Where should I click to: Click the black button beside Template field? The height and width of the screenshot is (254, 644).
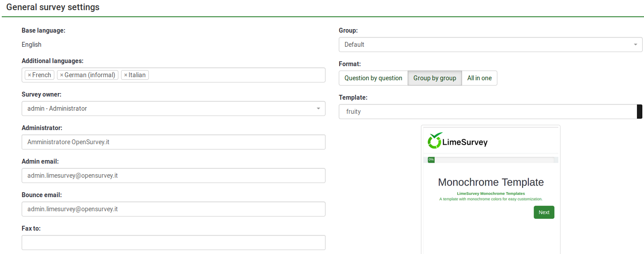point(640,112)
